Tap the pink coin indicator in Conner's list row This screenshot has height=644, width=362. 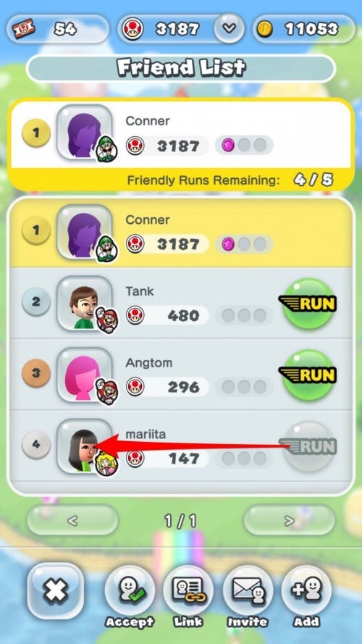[x=228, y=244]
